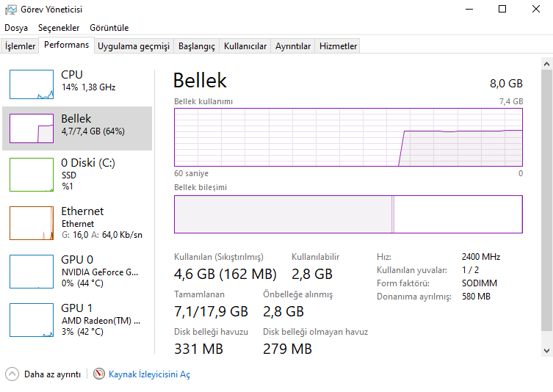This screenshot has height=392, width=553.
Task: Select the Disk 0 (C:) graph thumbnail
Action: click(x=32, y=174)
